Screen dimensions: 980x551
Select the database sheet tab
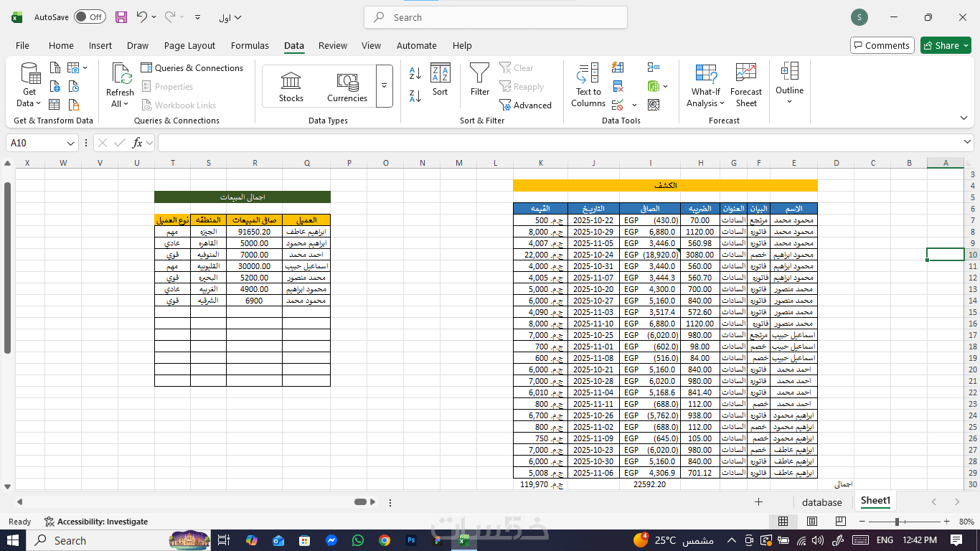click(822, 502)
